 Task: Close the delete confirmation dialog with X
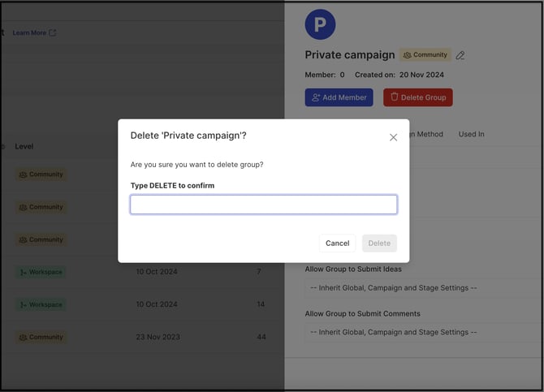(393, 137)
